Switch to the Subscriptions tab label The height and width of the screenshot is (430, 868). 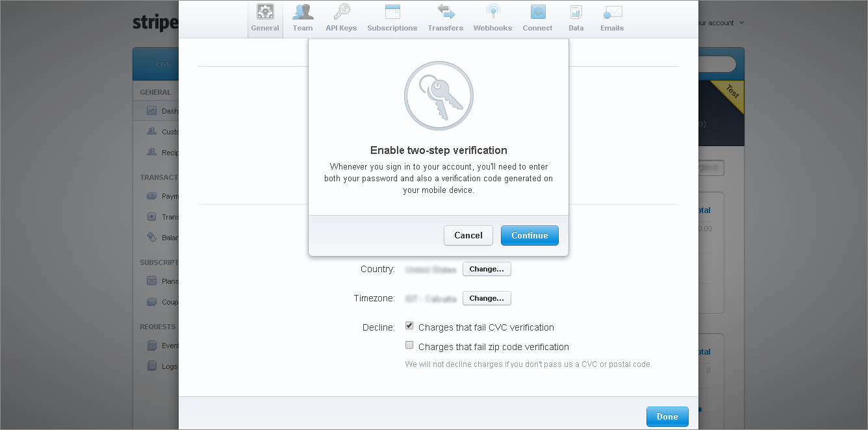point(392,28)
